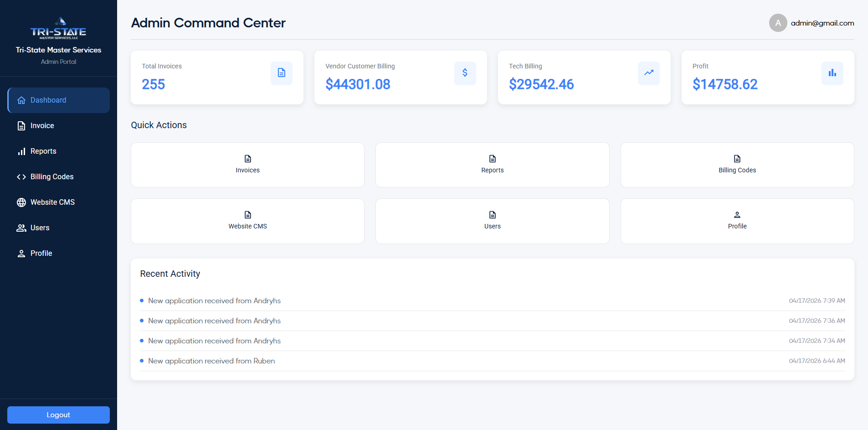Choose the Billing Codes quick action card
This screenshot has width=868, height=430.
click(x=737, y=165)
